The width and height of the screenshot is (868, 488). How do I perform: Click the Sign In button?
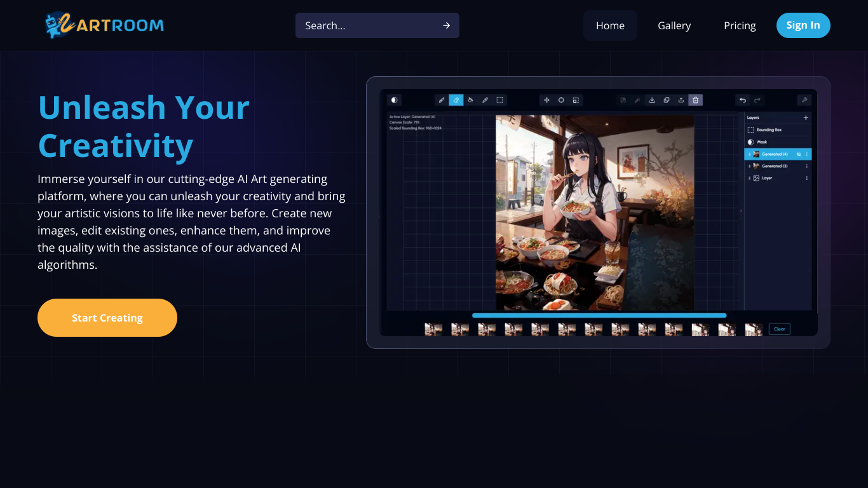pos(803,25)
